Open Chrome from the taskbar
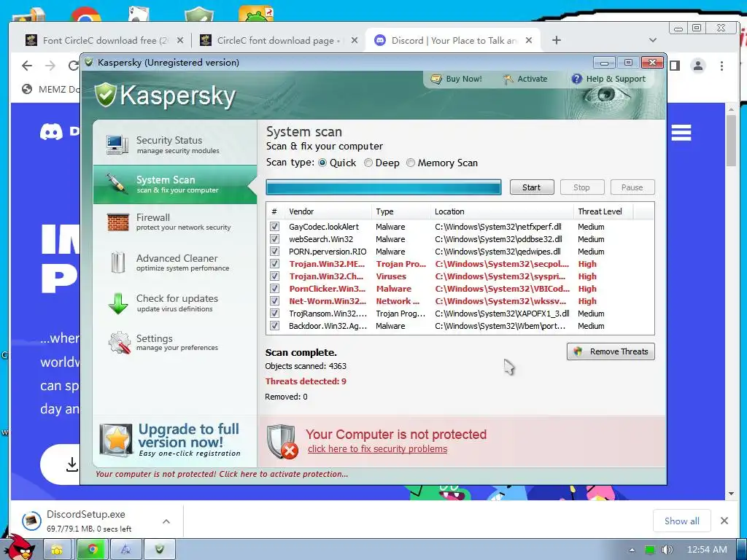This screenshot has width=747, height=560. 93,550
